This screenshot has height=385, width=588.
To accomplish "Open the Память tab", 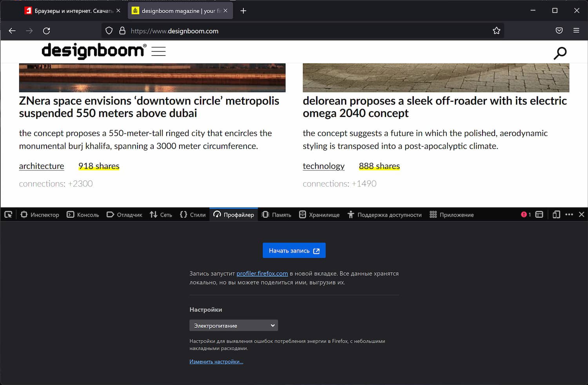I will (276, 215).
